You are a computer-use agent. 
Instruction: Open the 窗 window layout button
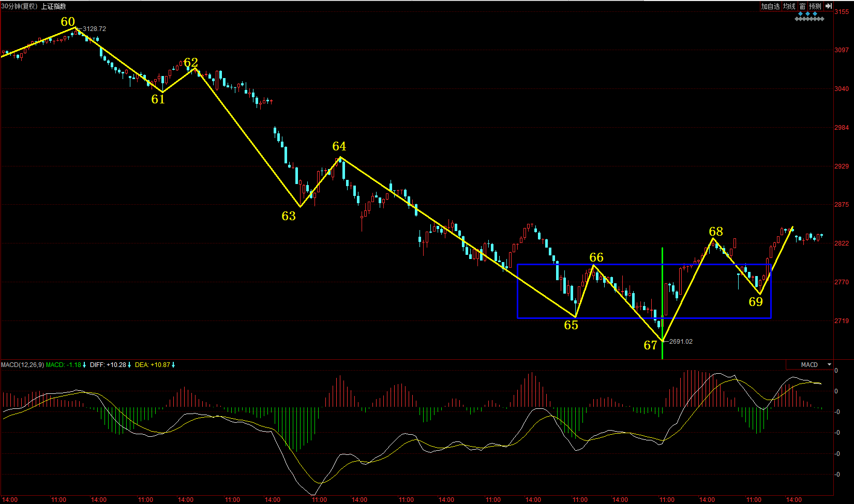[x=802, y=6]
